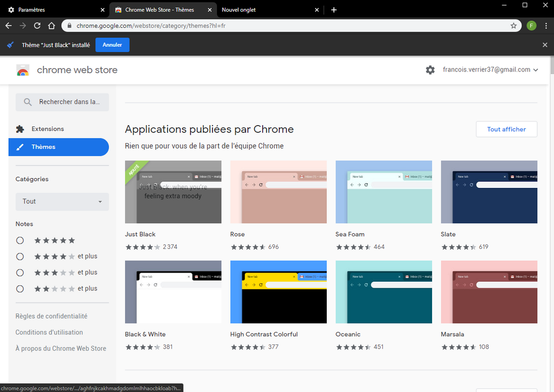Open the Extensions section

point(59,129)
